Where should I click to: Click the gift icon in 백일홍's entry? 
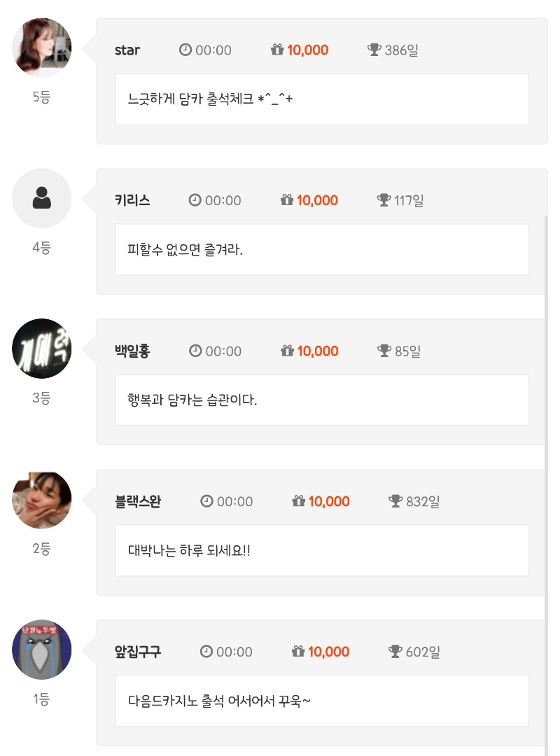287,351
